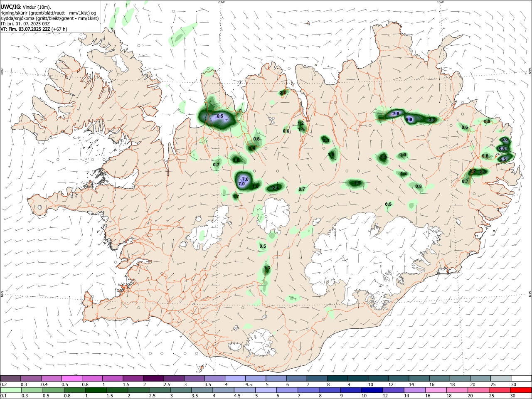Viewport: 532px width, 399px height.
Task: Click the valid time line 'VT: Fim. 03.07.2025 22Z'
Action: [26, 29]
